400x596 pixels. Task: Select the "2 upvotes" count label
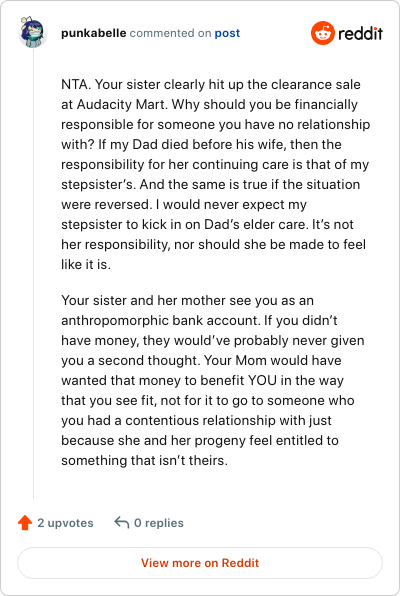pyautogui.click(x=65, y=523)
